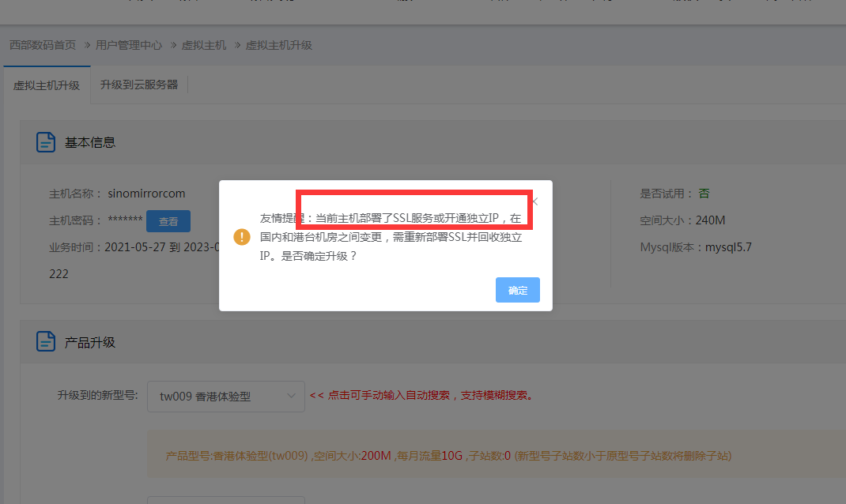This screenshot has height=504, width=846.
Task: Switch to the 升级到云服务器 tab
Action: click(x=139, y=85)
